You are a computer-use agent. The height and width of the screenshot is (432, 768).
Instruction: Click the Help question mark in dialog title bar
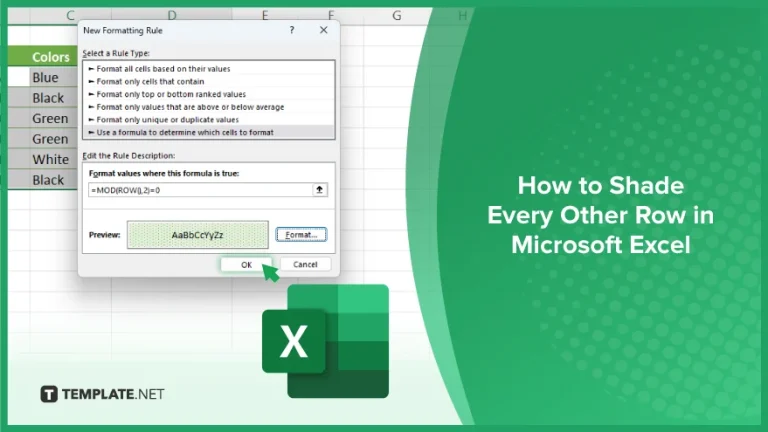[x=292, y=32]
